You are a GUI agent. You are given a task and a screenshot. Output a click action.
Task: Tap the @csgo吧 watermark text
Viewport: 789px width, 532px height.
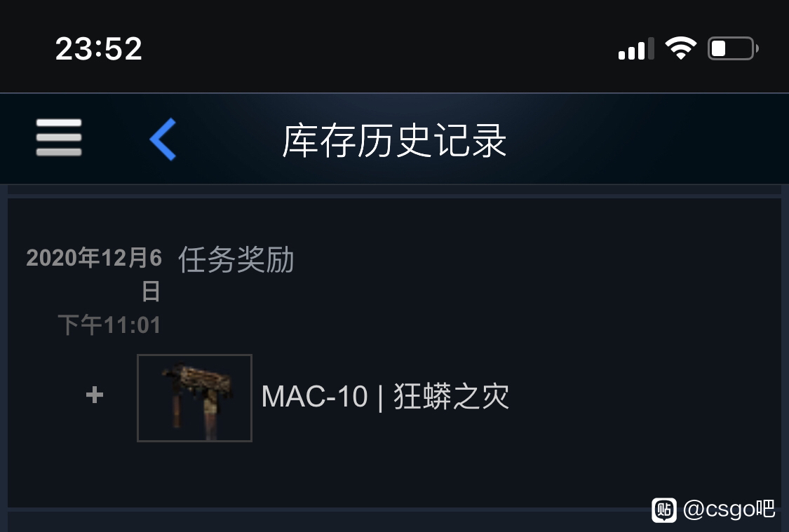[x=729, y=509]
